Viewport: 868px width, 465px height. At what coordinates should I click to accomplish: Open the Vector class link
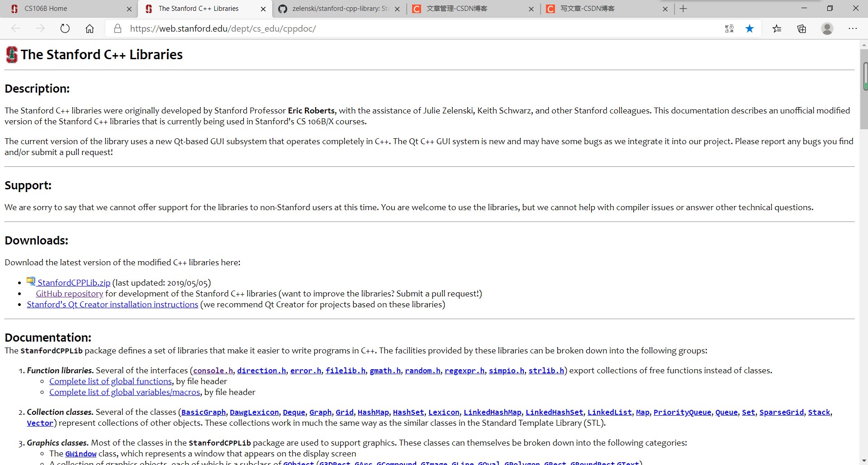click(40, 423)
